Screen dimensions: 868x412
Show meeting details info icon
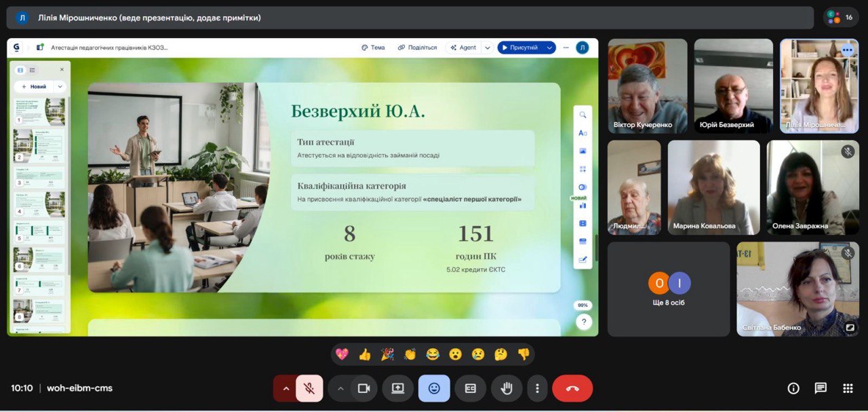pos(793,388)
